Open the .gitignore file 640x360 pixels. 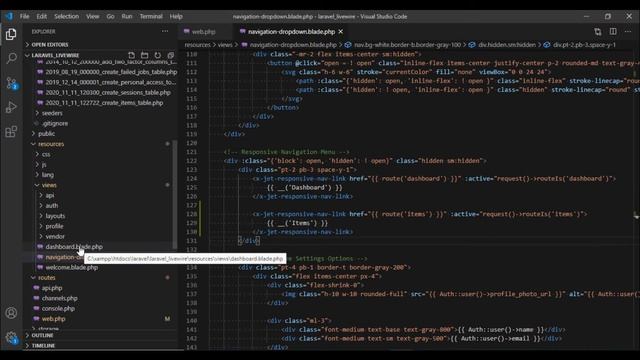tap(55, 123)
